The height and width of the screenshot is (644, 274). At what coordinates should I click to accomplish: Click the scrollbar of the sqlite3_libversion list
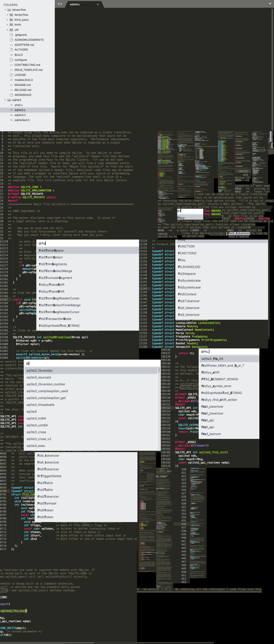click(x=159, y=370)
